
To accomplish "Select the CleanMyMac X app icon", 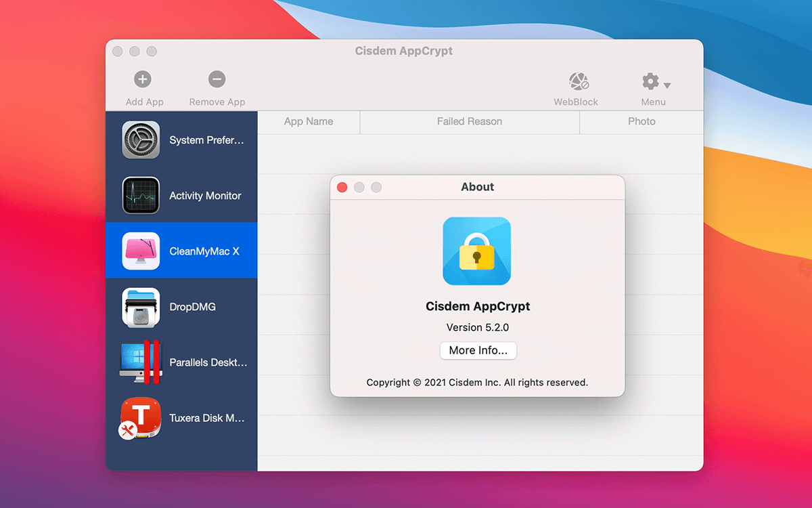I will (x=141, y=251).
